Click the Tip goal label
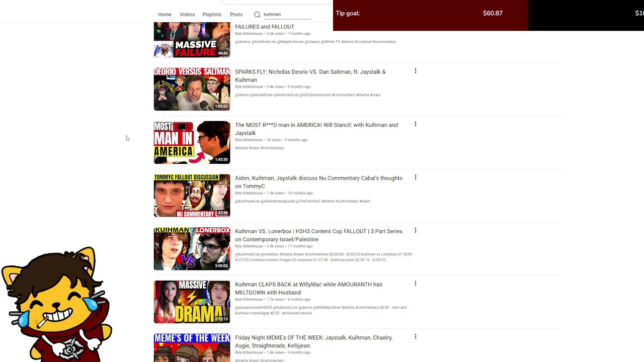 [348, 13]
